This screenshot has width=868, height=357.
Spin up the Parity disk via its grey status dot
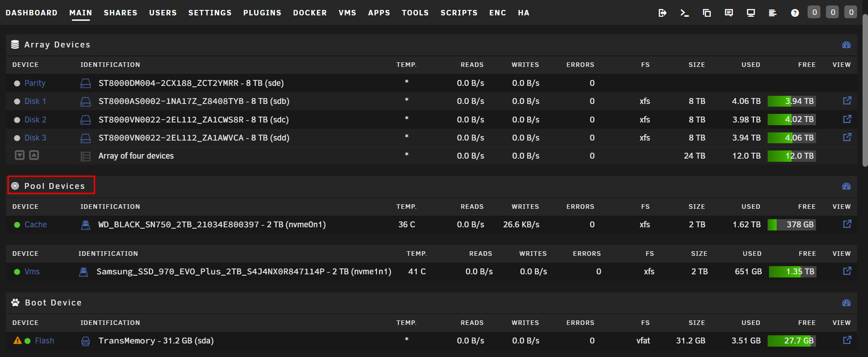(17, 83)
